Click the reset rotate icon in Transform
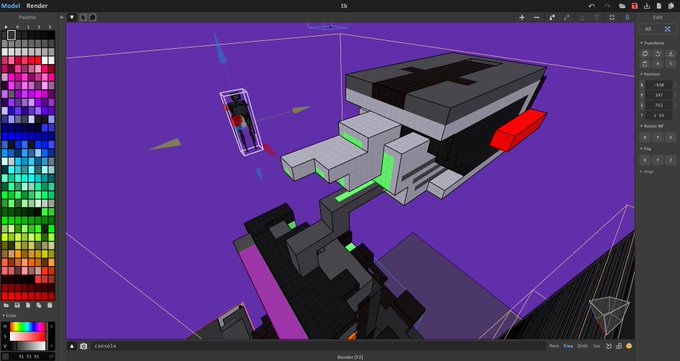This screenshot has width=680, height=361. pyautogui.click(x=658, y=54)
